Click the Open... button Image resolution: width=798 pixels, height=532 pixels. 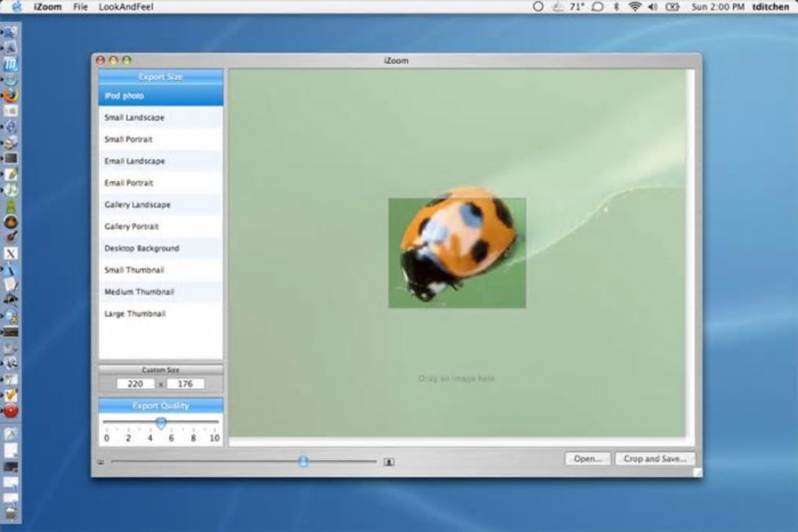[588, 458]
